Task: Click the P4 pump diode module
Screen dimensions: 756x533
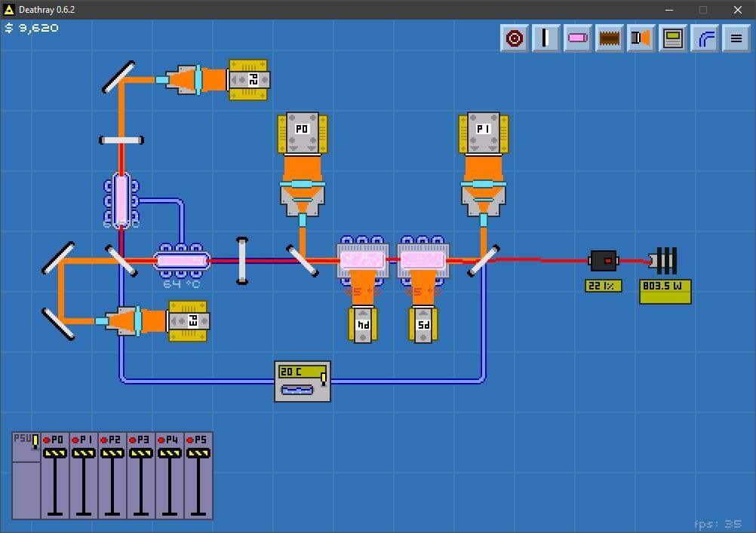Action: (x=363, y=325)
